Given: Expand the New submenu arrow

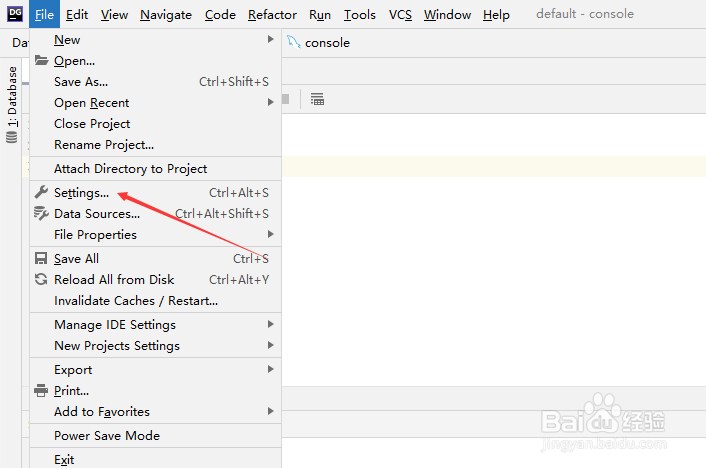Looking at the screenshot, I should pos(270,40).
